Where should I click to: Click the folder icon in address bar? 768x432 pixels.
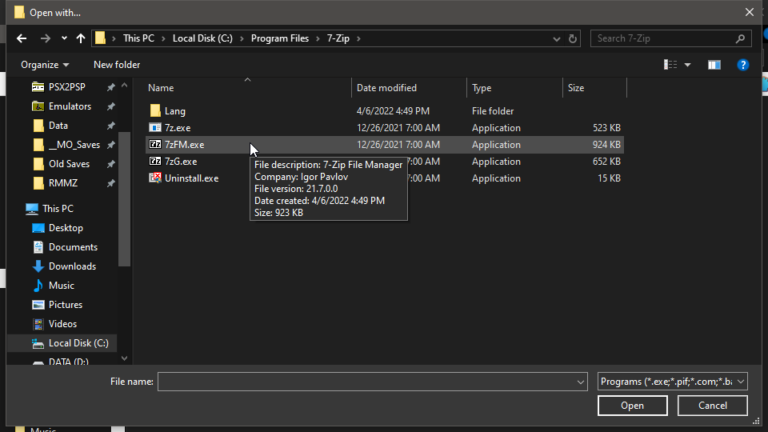100,38
